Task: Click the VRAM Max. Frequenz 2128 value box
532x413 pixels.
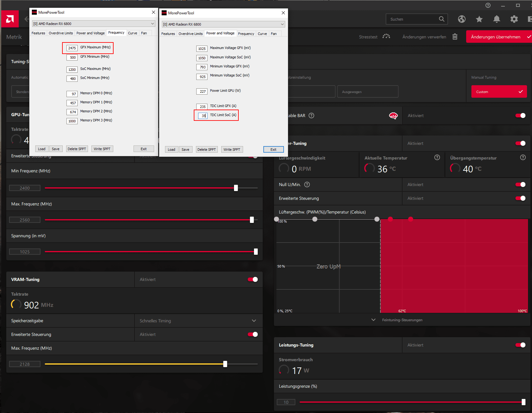Action: 25,364
